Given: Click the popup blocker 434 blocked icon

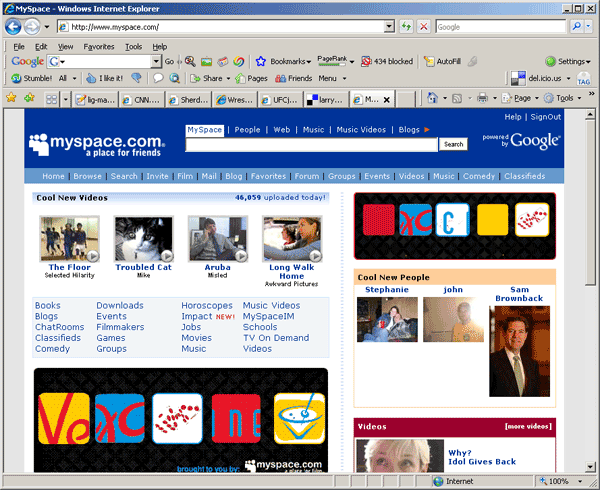Looking at the screenshot, I should tap(366, 61).
